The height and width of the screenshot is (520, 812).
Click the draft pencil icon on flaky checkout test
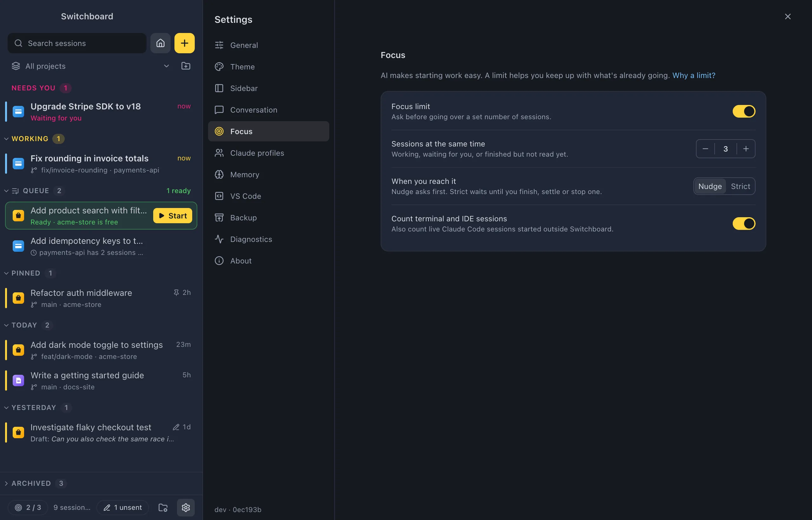(176, 427)
